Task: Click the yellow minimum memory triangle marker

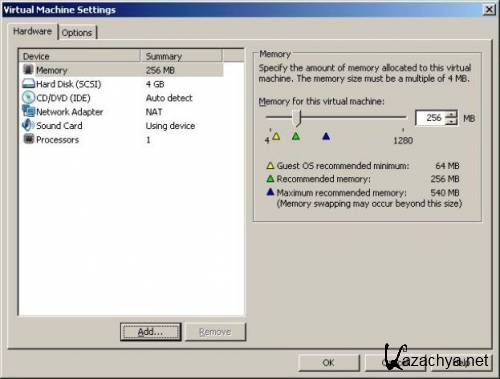Action: pyautogui.click(x=276, y=136)
